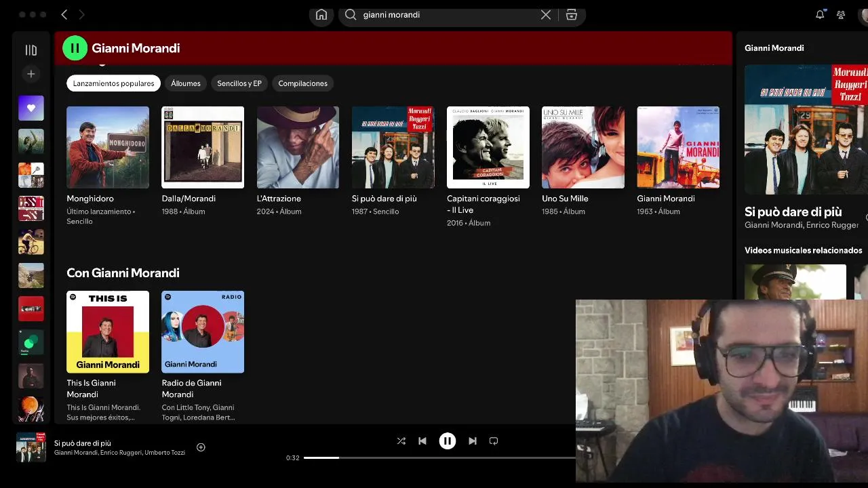Open Capitani coraggiosi - Il Live cover
This screenshot has height=488, width=868.
click(x=488, y=147)
